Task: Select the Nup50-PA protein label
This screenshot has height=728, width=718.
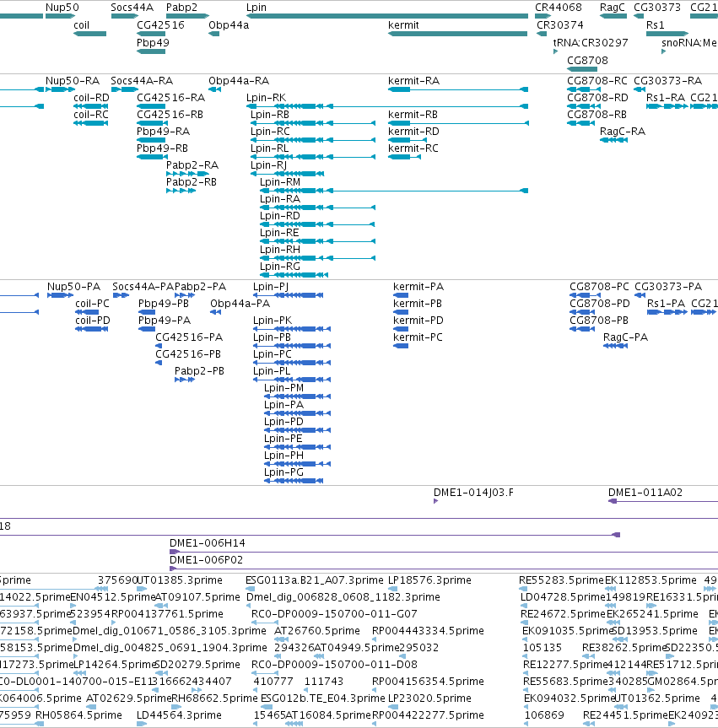Action: point(74,287)
